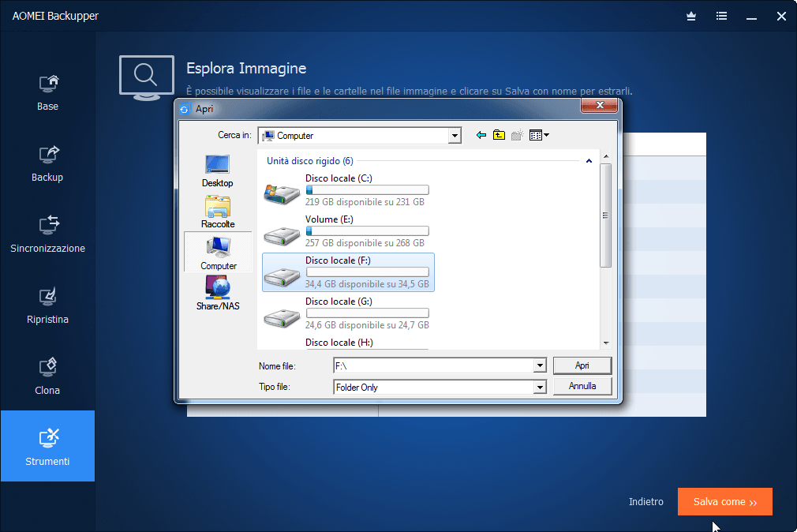Open the hamburger menu in title bar
Viewport: 797px width, 532px height.
click(x=721, y=17)
